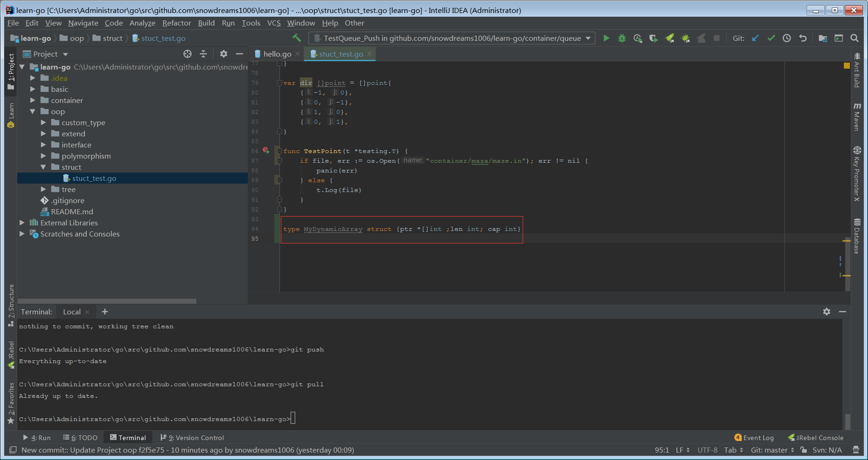Screen dimensions: 868x460
Task: Click the Git commit checkmark icon
Action: coord(771,38)
